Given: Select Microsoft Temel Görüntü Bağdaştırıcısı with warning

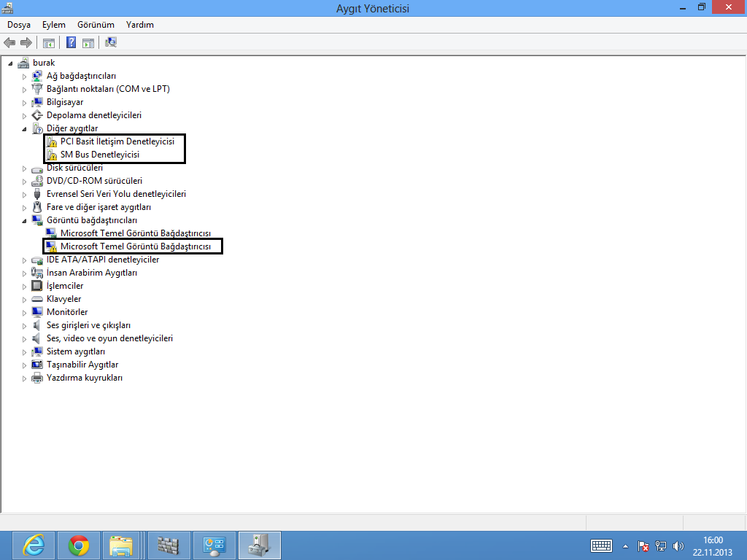Looking at the screenshot, I should pyautogui.click(x=135, y=246).
